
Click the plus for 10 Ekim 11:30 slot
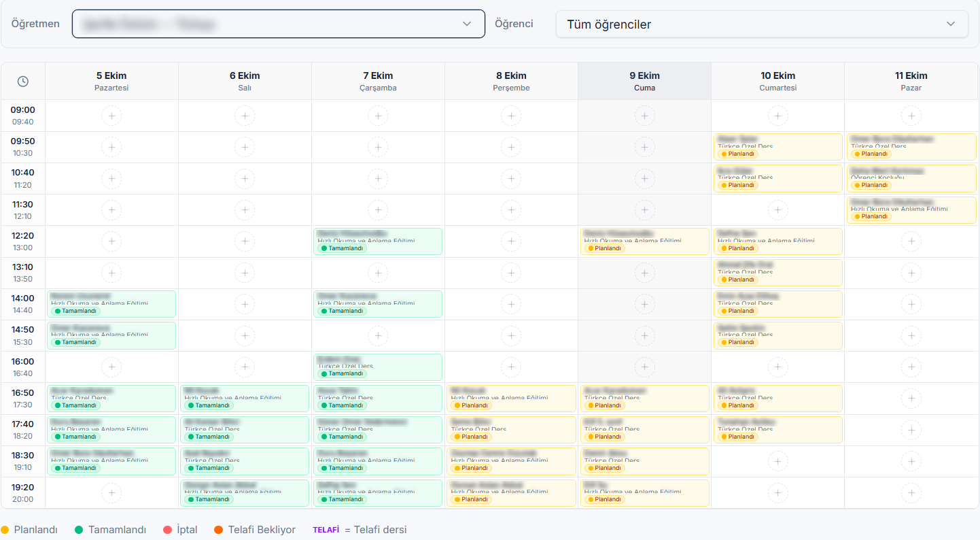tap(777, 210)
